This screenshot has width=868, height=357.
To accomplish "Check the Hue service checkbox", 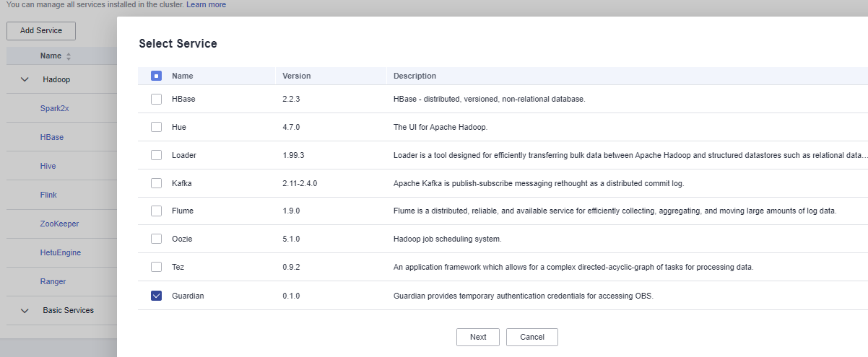I will point(157,127).
